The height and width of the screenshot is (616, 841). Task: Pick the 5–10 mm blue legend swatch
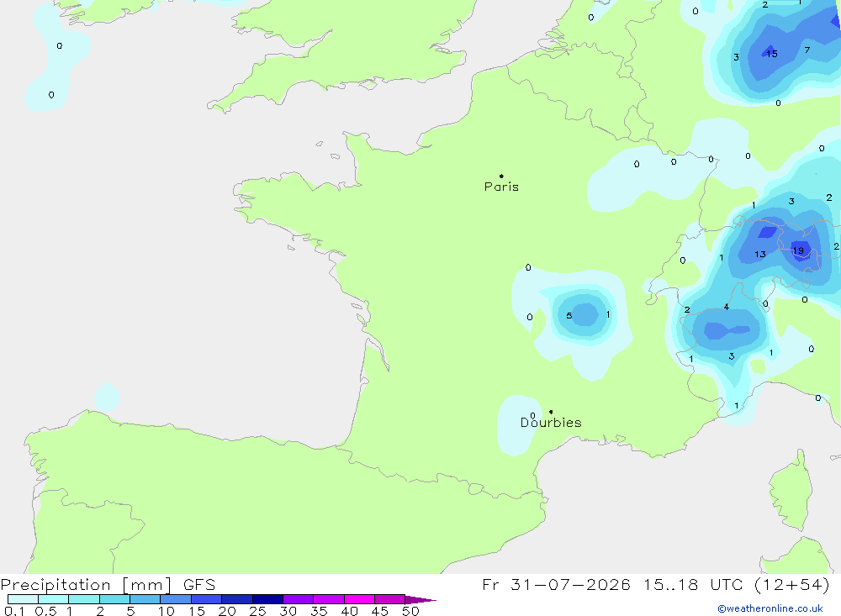tap(145, 599)
